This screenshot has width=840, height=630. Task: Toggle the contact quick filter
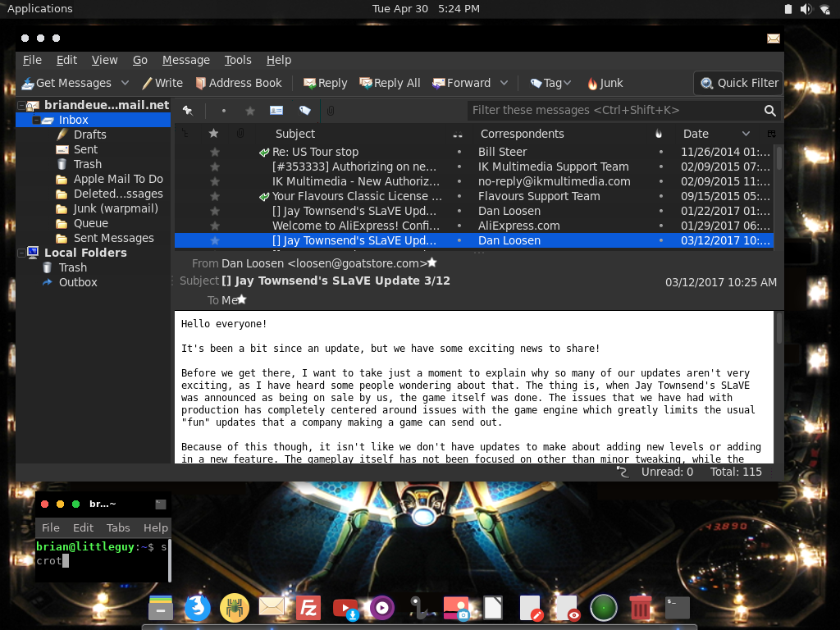coord(276,111)
